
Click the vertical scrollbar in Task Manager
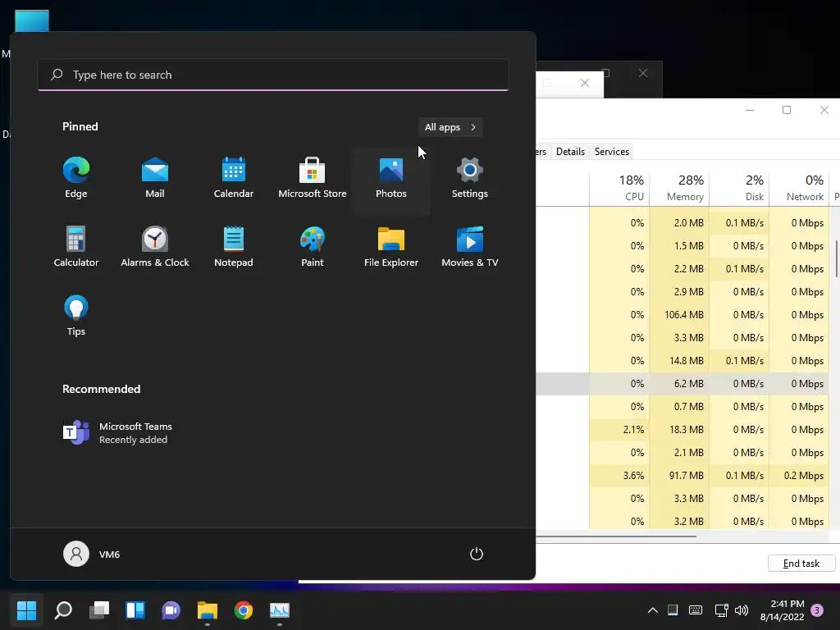coord(838,258)
